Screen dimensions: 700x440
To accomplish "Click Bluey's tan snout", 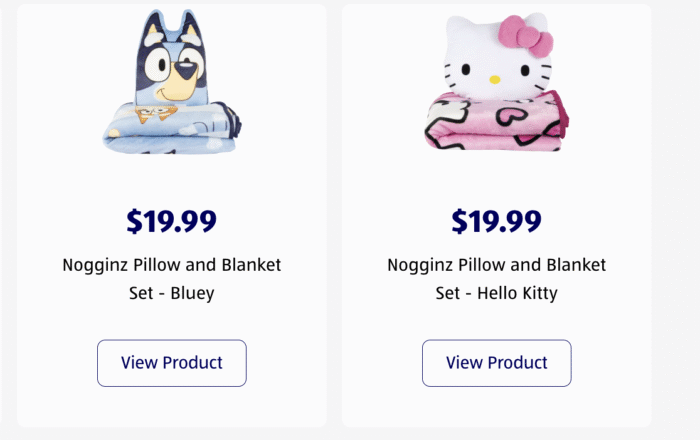I will pos(180,85).
